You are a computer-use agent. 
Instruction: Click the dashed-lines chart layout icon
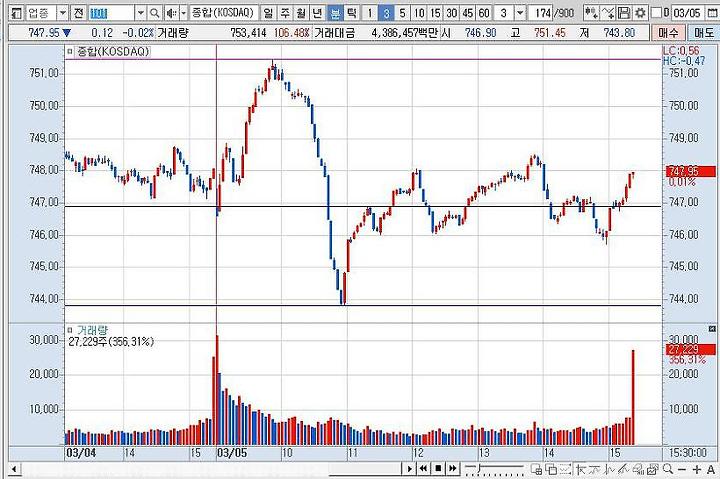click(x=565, y=469)
